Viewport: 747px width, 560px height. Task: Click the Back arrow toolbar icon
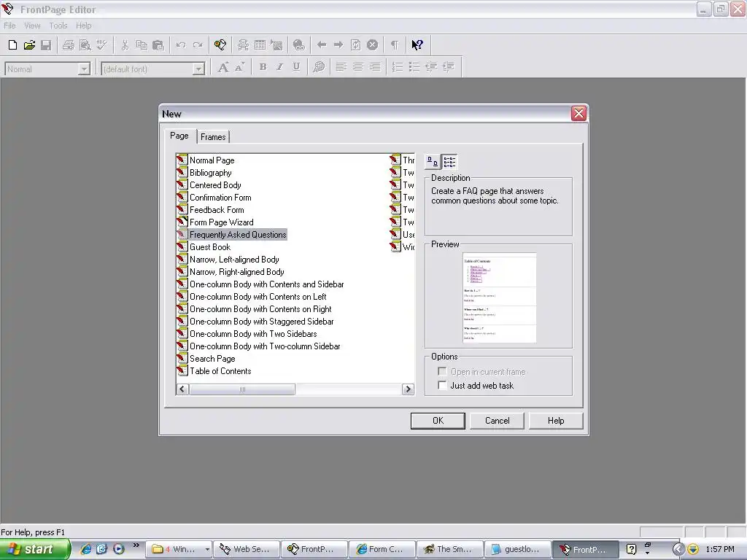click(322, 45)
